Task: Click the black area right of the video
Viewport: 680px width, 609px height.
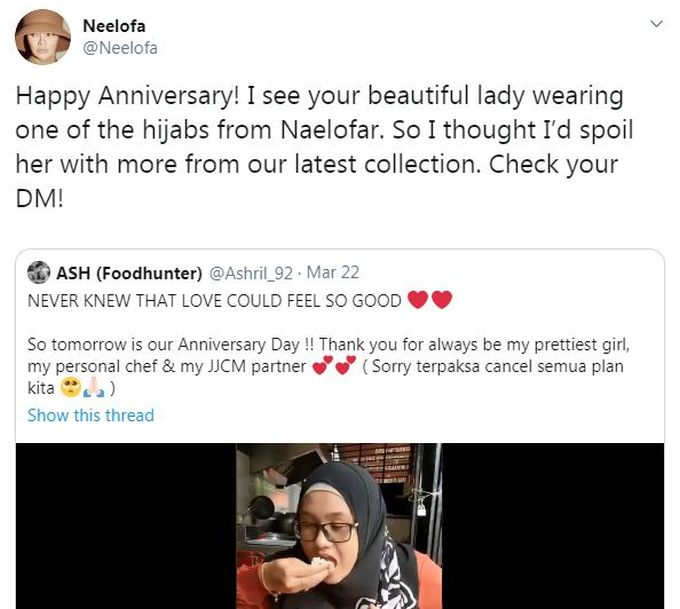Action: click(553, 526)
